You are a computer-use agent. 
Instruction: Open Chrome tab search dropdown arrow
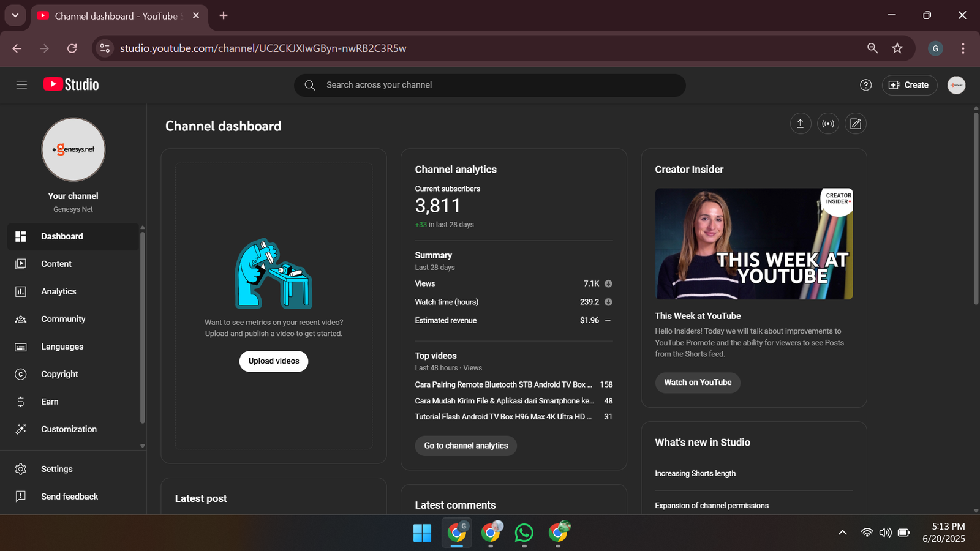(x=15, y=16)
